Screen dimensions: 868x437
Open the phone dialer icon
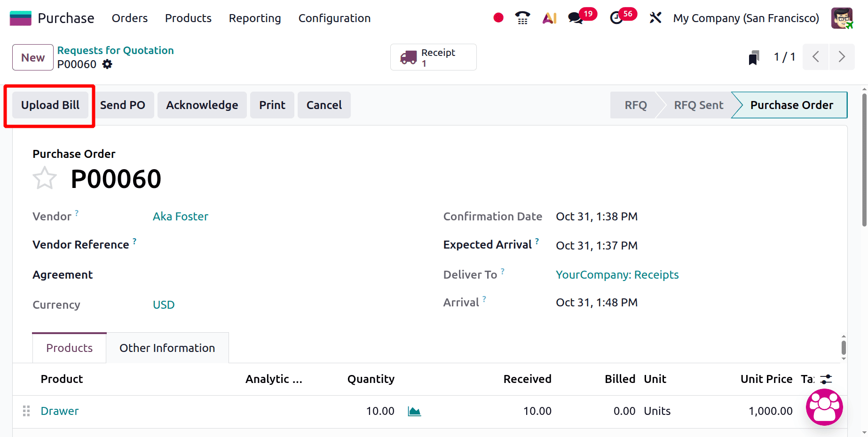(x=522, y=18)
